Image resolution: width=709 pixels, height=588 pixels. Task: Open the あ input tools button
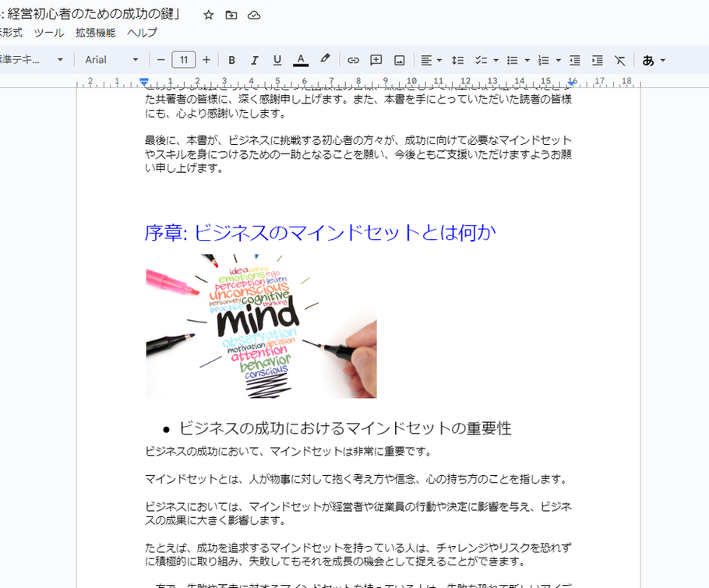[648, 60]
